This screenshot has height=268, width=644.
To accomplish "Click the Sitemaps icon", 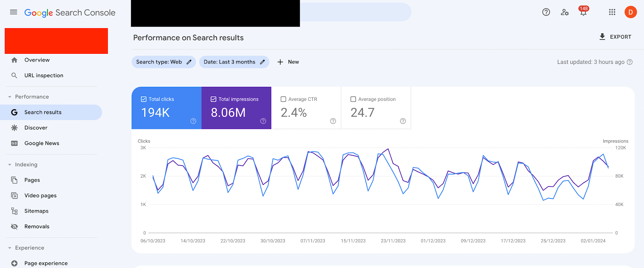I will (14, 211).
